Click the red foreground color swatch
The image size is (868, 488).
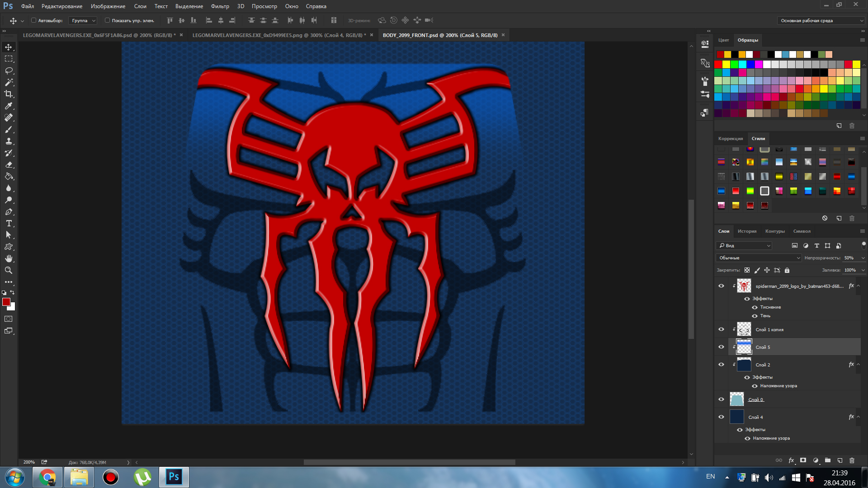[x=6, y=302]
